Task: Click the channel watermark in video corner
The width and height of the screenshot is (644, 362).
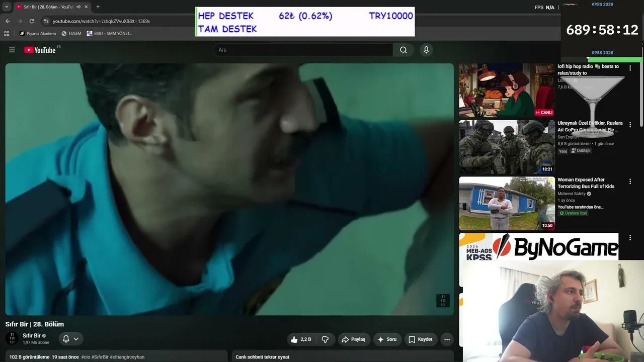Action: click(443, 301)
